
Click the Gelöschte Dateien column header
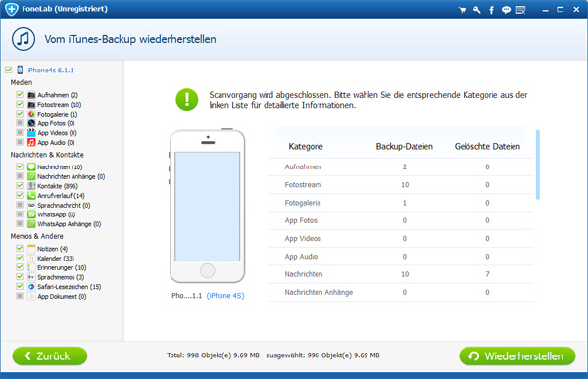(487, 146)
